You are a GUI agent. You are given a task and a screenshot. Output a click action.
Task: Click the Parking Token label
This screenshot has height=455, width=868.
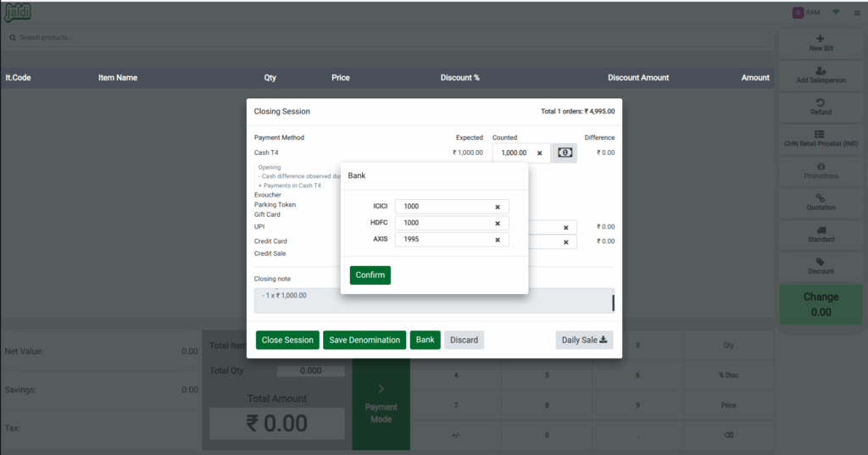point(275,205)
